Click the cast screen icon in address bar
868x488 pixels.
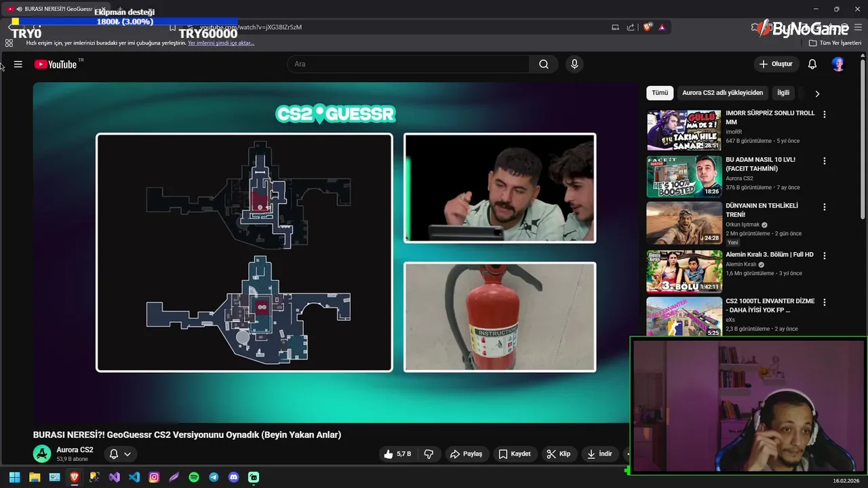615,27
